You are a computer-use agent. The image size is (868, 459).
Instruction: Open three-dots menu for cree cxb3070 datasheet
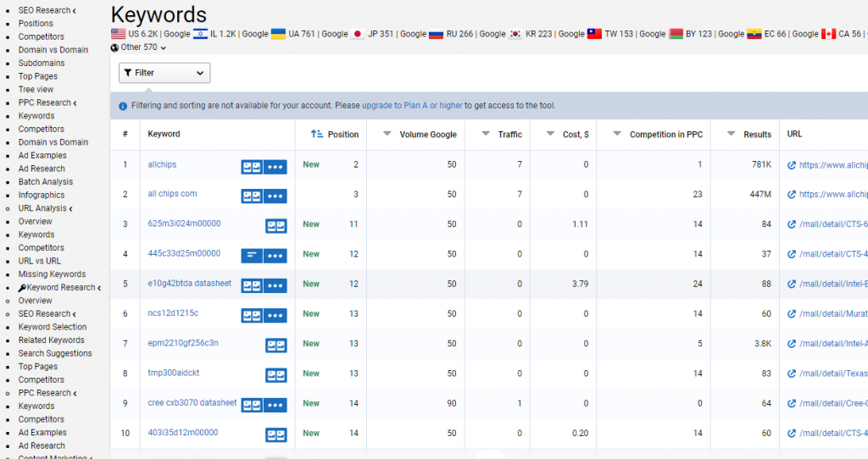(x=275, y=404)
